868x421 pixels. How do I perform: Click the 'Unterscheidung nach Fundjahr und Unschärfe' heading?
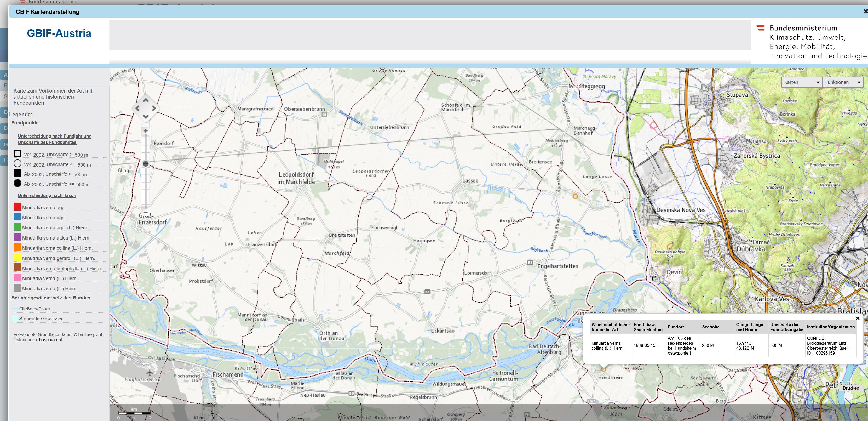[x=55, y=139]
